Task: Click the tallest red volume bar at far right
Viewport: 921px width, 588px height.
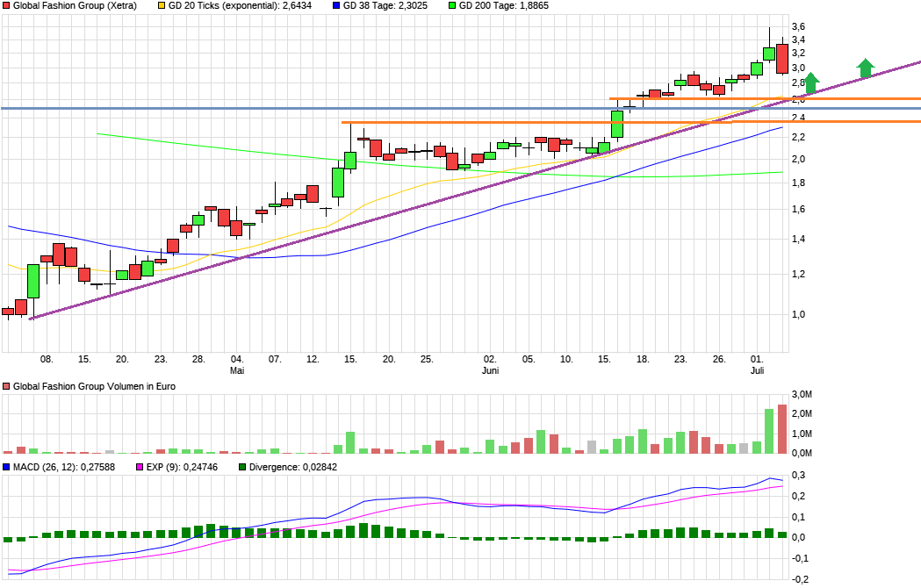Action: pos(782,429)
